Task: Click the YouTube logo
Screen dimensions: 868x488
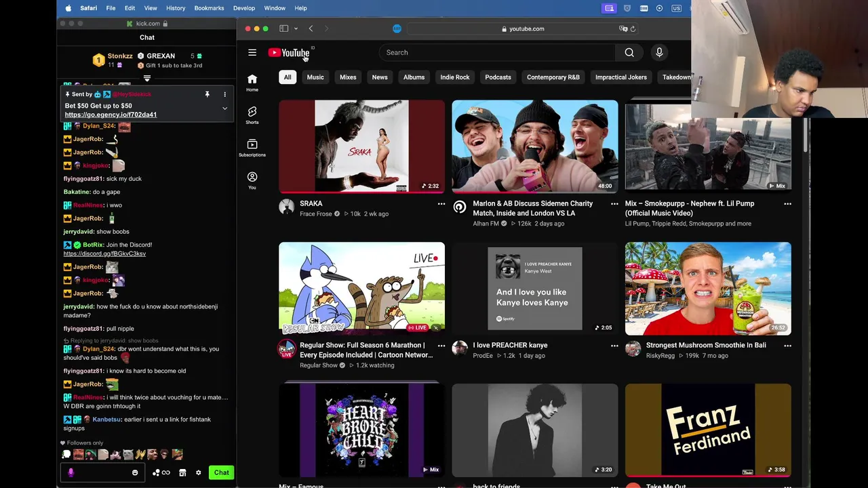Action: [x=289, y=53]
